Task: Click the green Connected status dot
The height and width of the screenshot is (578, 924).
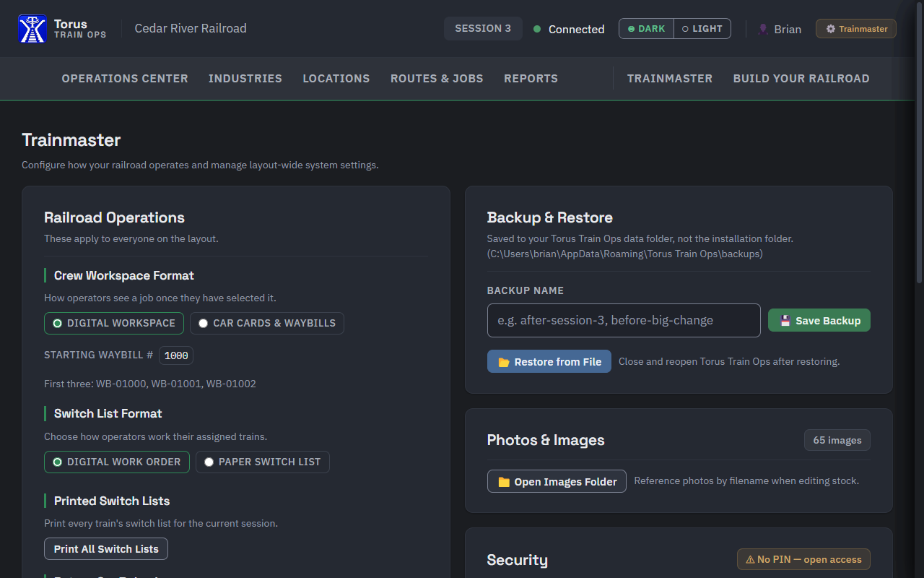Action: pos(537,29)
